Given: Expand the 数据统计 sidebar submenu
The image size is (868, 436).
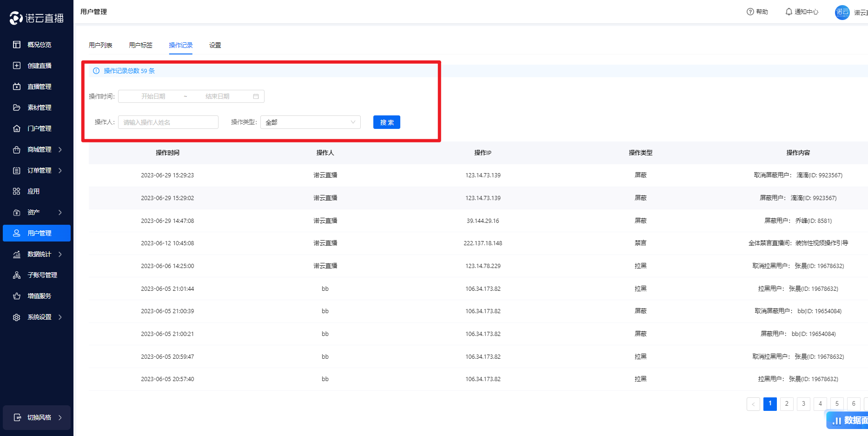Looking at the screenshot, I should click(x=60, y=254).
